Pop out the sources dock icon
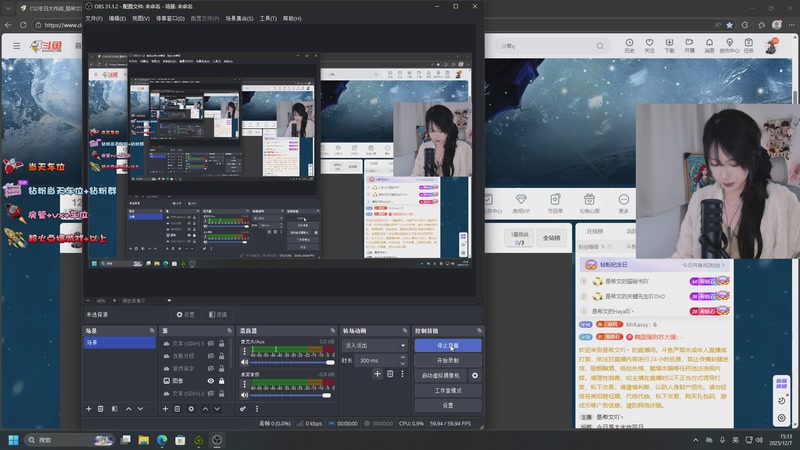The width and height of the screenshot is (800, 450). point(229,331)
